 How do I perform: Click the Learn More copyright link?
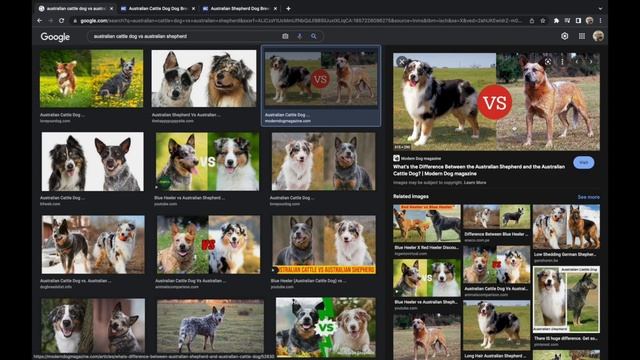[475, 182]
